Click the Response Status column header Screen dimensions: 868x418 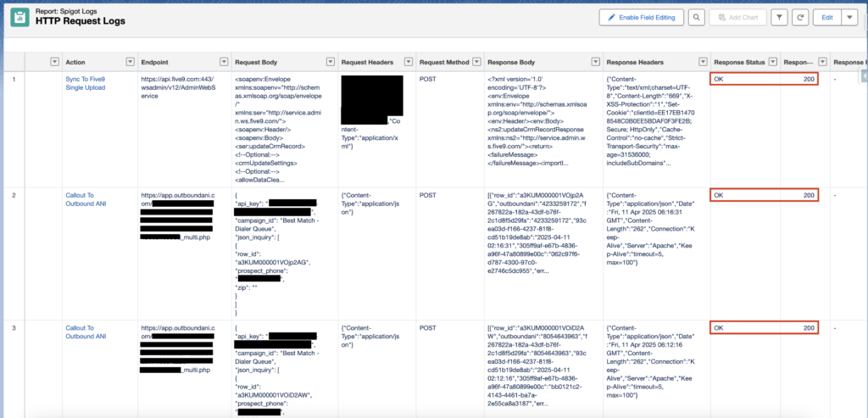tap(739, 62)
